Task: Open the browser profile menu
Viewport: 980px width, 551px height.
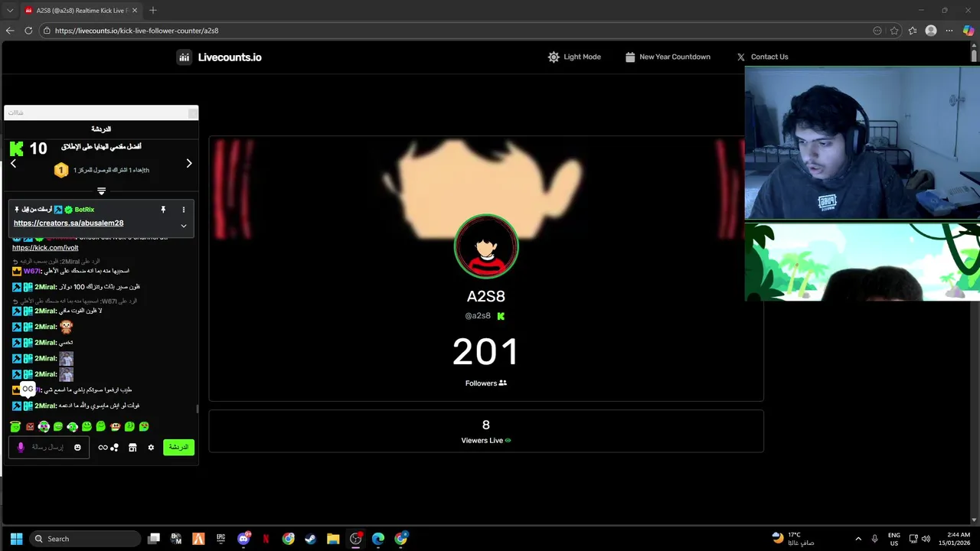Action: pyautogui.click(x=931, y=31)
